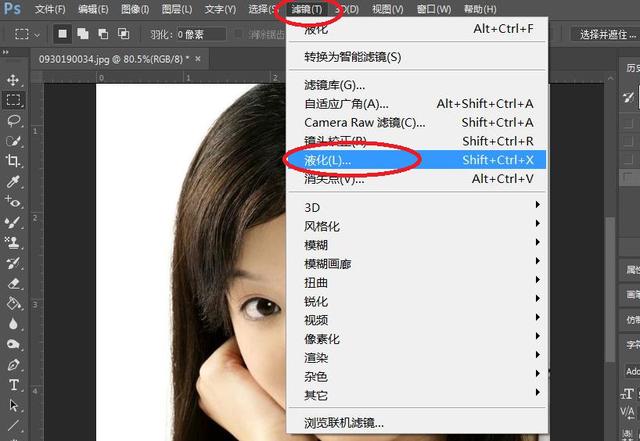The width and height of the screenshot is (640, 441).
Task: Open the Marquee tool preset dropdown
Action: [x=26, y=34]
